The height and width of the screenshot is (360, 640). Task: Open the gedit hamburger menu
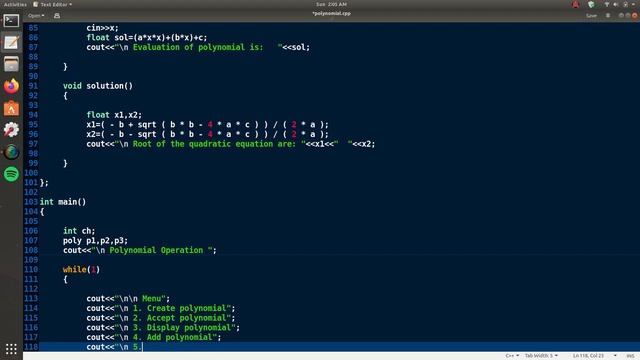tap(608, 16)
